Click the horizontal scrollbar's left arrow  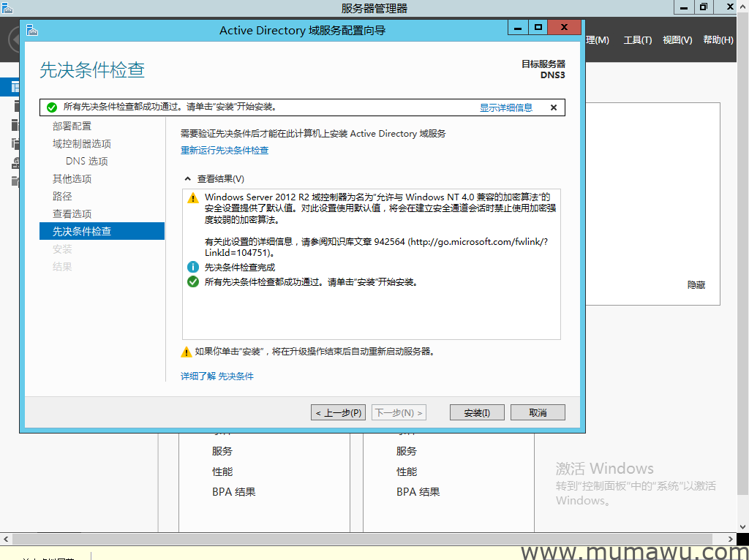click(x=6, y=540)
